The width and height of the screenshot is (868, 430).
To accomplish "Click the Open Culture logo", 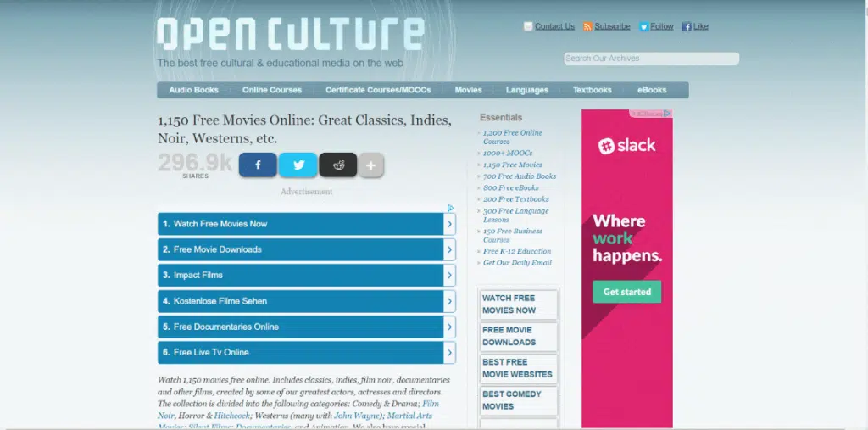I will tap(291, 35).
